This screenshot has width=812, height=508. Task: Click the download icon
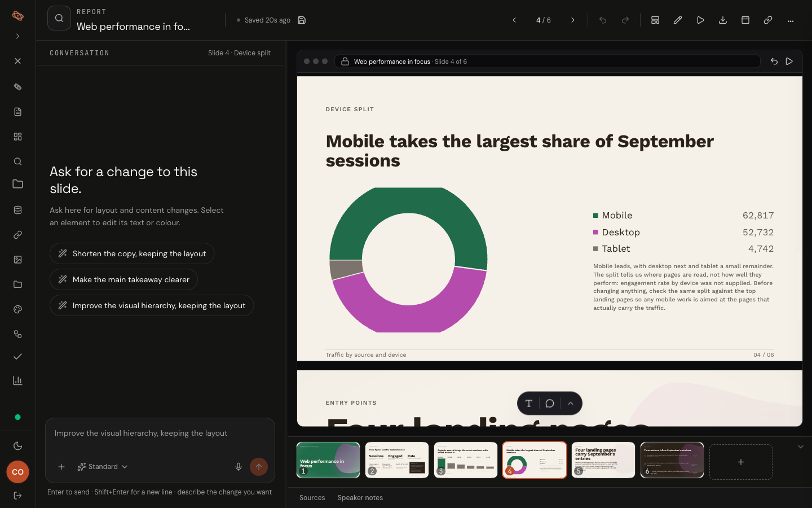click(723, 20)
